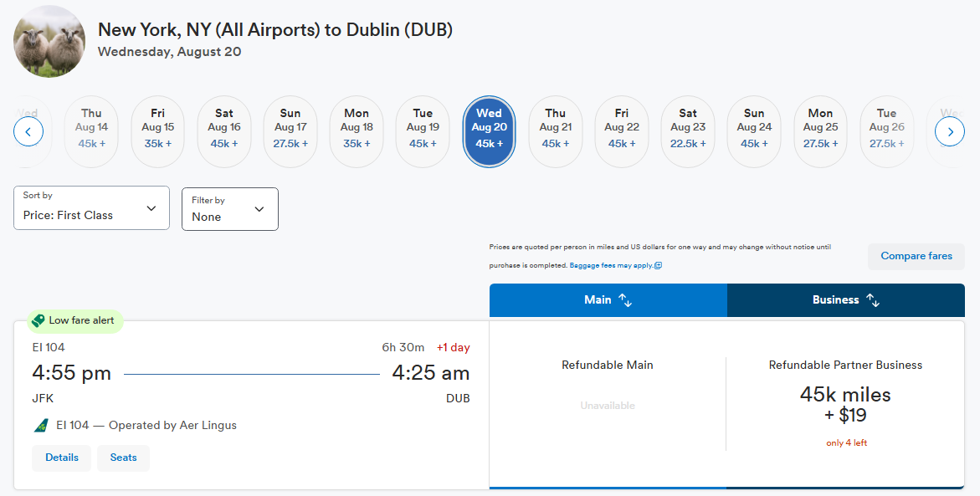The height and width of the screenshot is (496, 980).
Task: Switch to the Main fare tab
Action: [x=608, y=299]
